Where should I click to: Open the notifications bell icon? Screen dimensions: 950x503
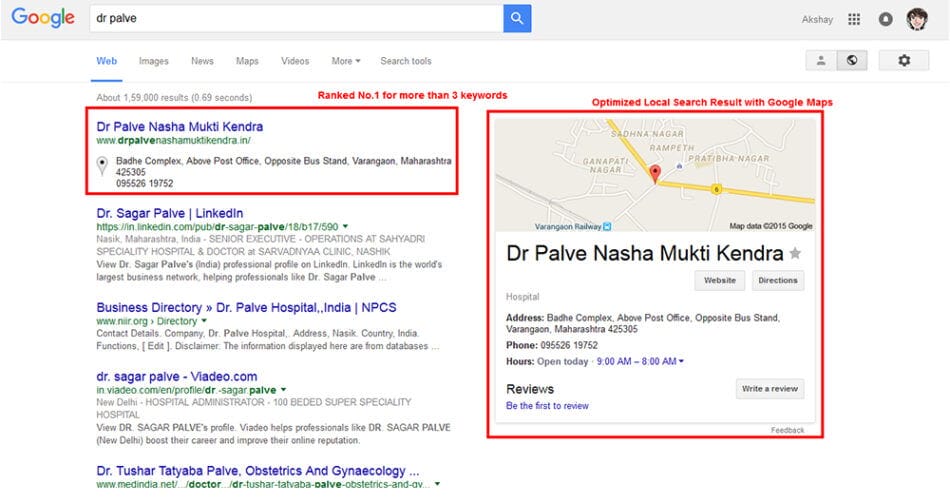(x=885, y=19)
